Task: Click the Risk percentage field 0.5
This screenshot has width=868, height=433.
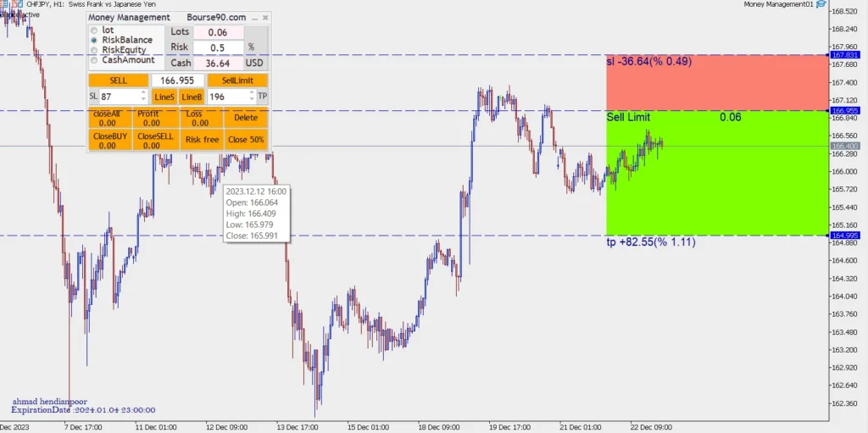Action: coord(218,47)
